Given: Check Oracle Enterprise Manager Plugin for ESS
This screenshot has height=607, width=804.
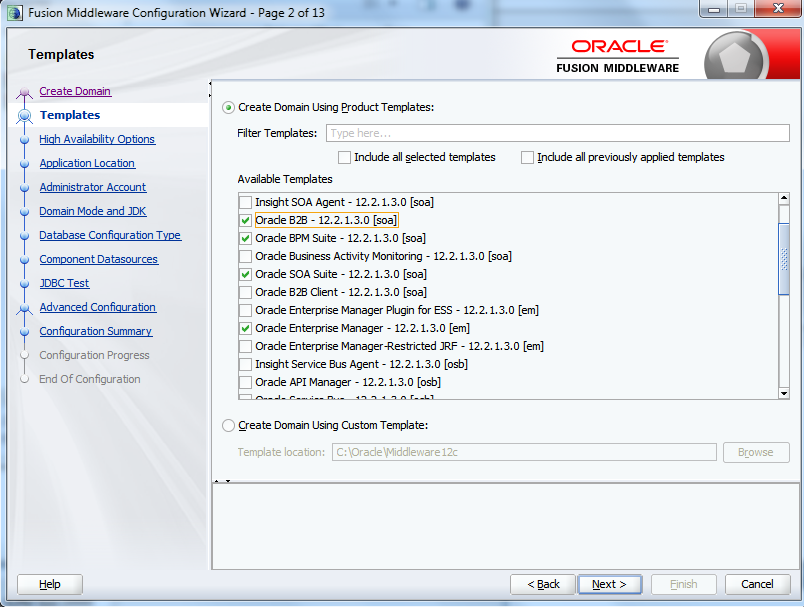Looking at the screenshot, I should tap(246, 310).
